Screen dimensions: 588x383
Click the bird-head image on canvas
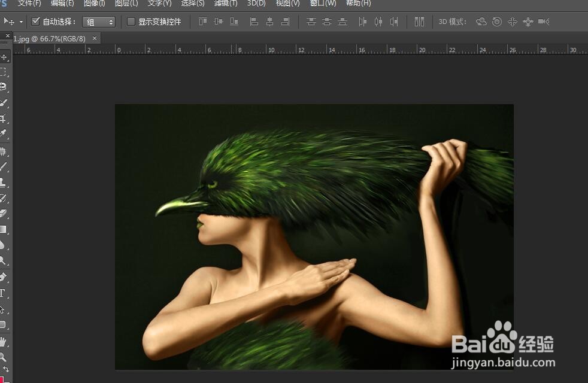click(314, 237)
